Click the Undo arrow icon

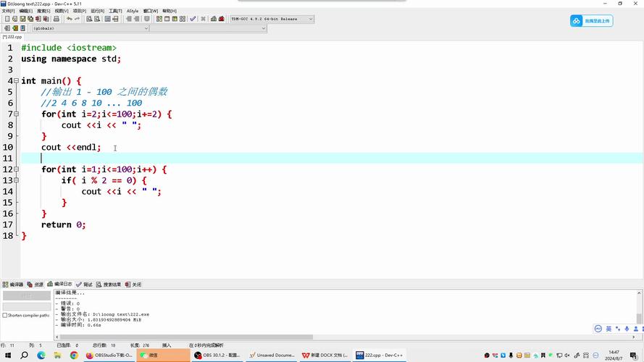69,20
